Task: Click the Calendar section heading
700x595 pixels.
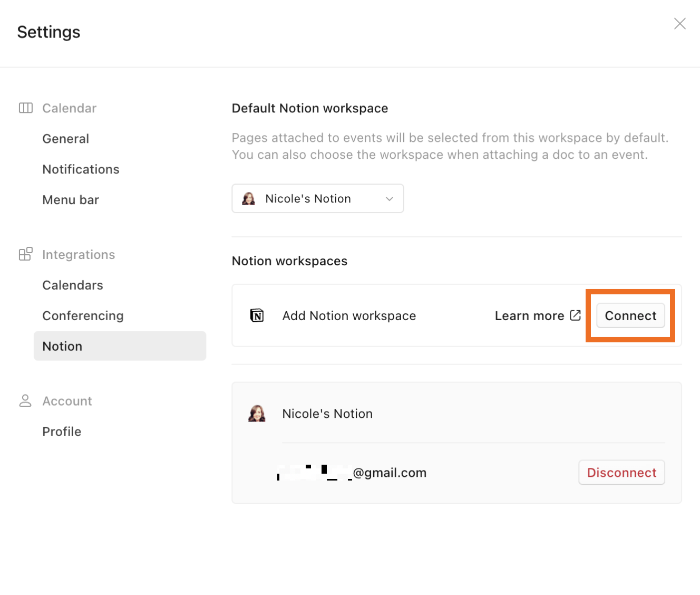Action: (x=69, y=108)
